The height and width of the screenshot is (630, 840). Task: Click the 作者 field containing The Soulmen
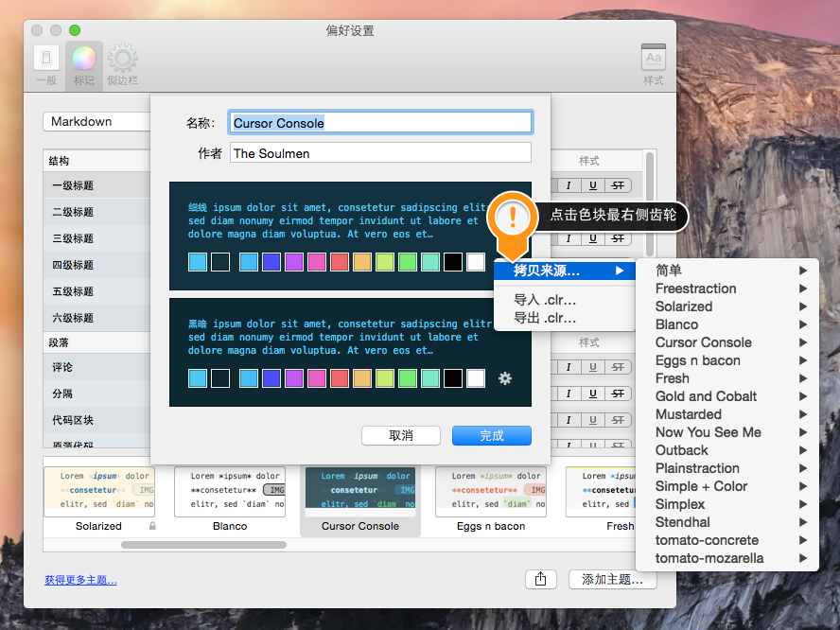(x=380, y=153)
